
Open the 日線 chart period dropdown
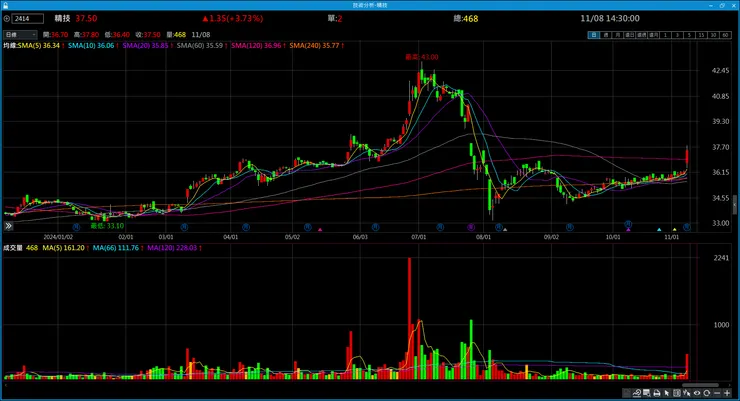[20, 34]
